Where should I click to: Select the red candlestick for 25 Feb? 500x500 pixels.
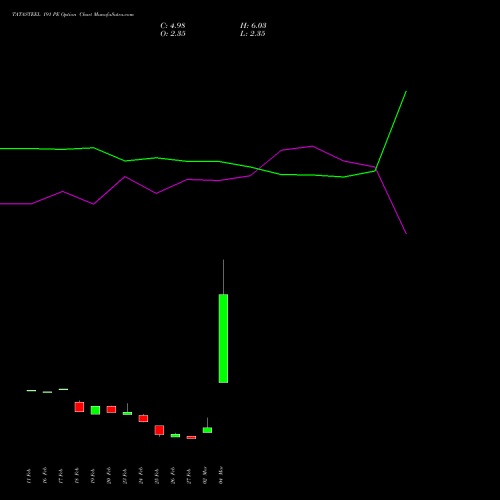[159, 430]
